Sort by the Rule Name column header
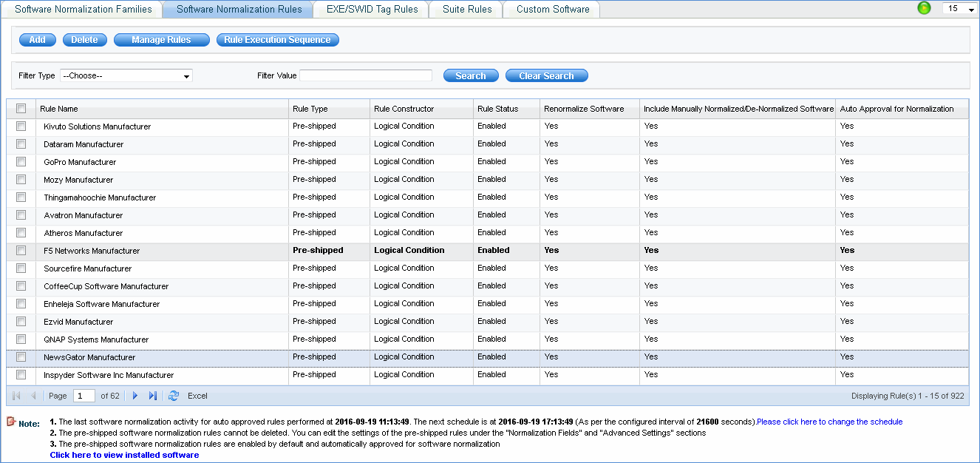980x463 pixels. (59, 108)
